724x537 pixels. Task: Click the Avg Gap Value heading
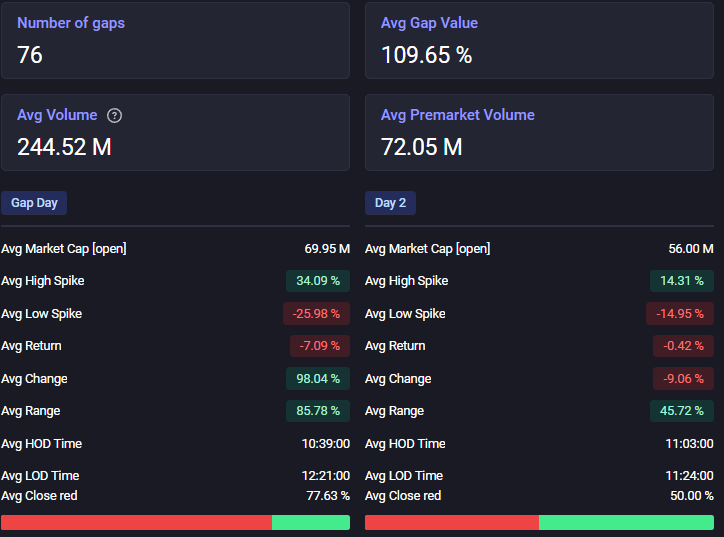tap(429, 23)
